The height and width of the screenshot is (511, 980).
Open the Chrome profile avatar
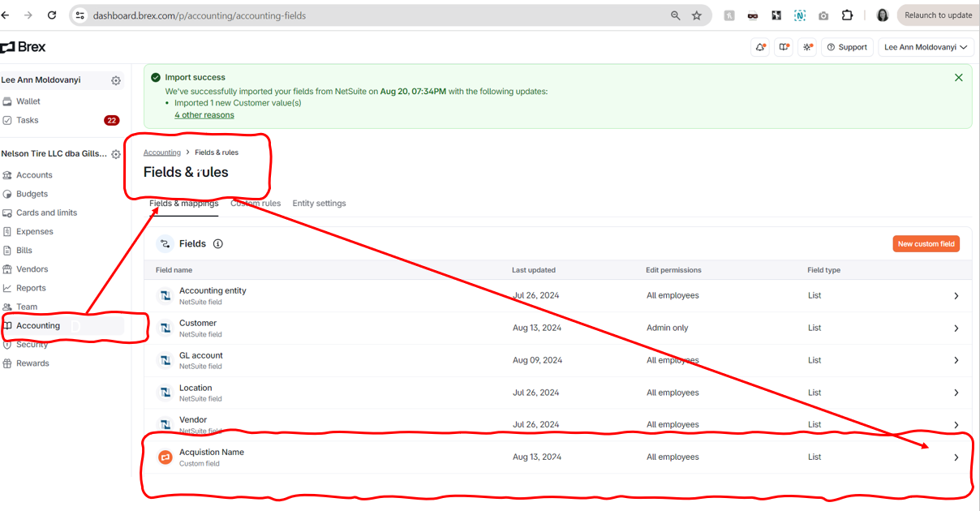[883, 15]
